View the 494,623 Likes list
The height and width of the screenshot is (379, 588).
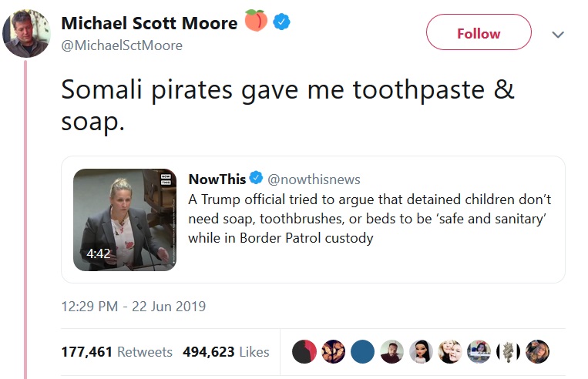point(226,352)
